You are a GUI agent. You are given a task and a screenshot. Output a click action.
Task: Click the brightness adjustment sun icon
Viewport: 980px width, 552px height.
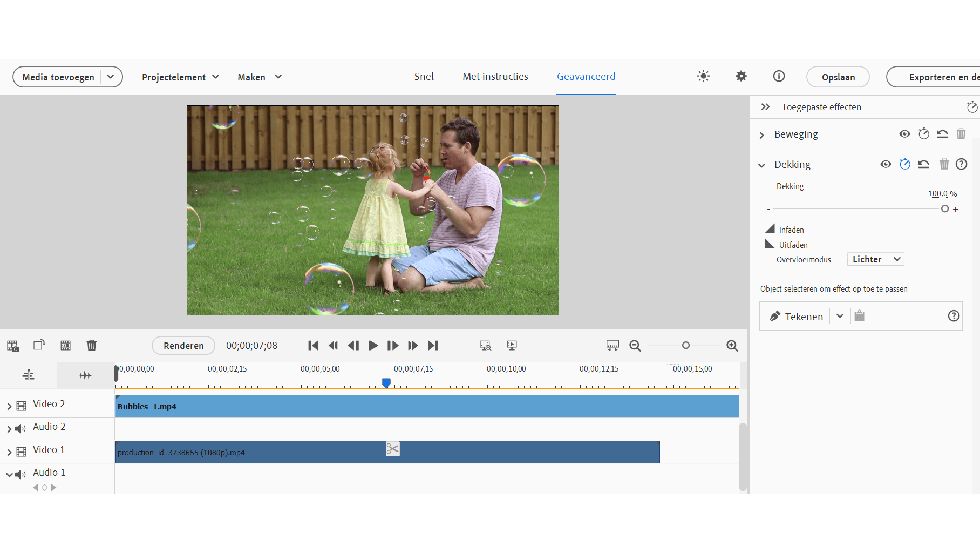[x=703, y=76]
